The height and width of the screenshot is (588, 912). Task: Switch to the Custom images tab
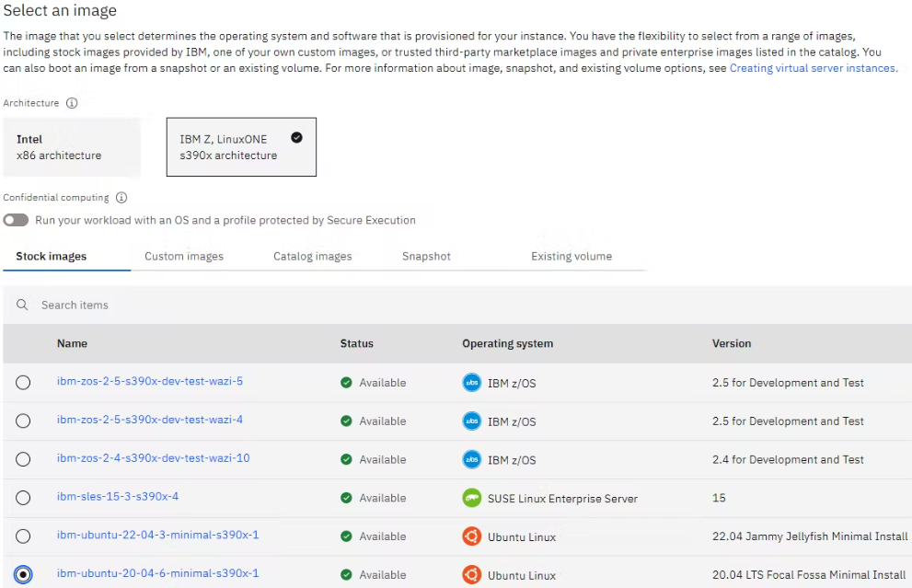tap(184, 257)
